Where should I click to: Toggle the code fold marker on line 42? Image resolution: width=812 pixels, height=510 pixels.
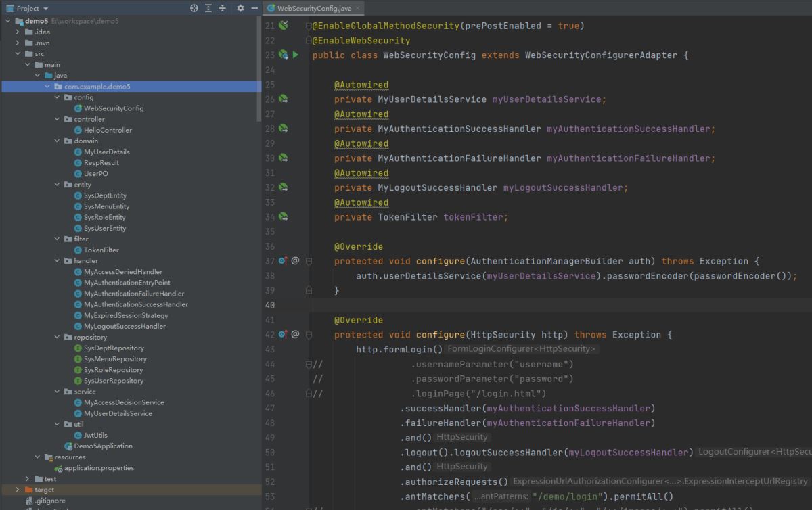pos(309,335)
